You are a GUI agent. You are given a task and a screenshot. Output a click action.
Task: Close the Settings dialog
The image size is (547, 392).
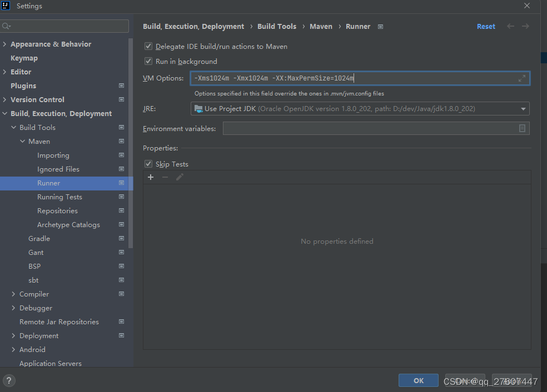coord(527,6)
